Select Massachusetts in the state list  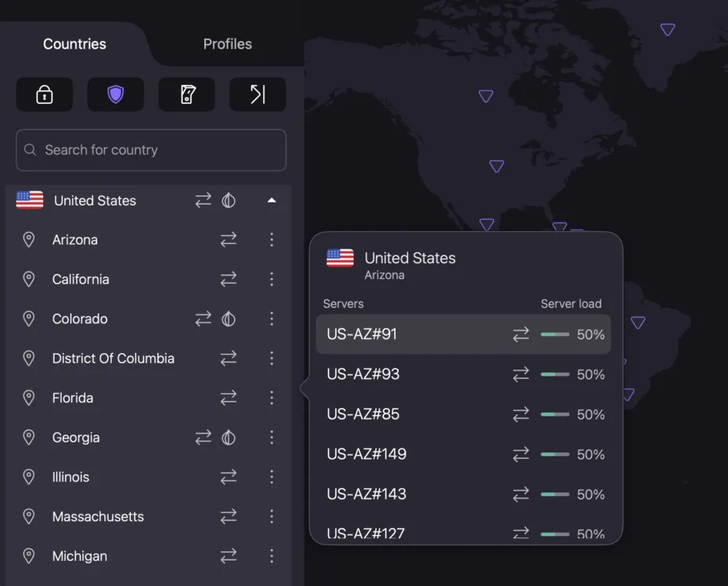click(98, 516)
